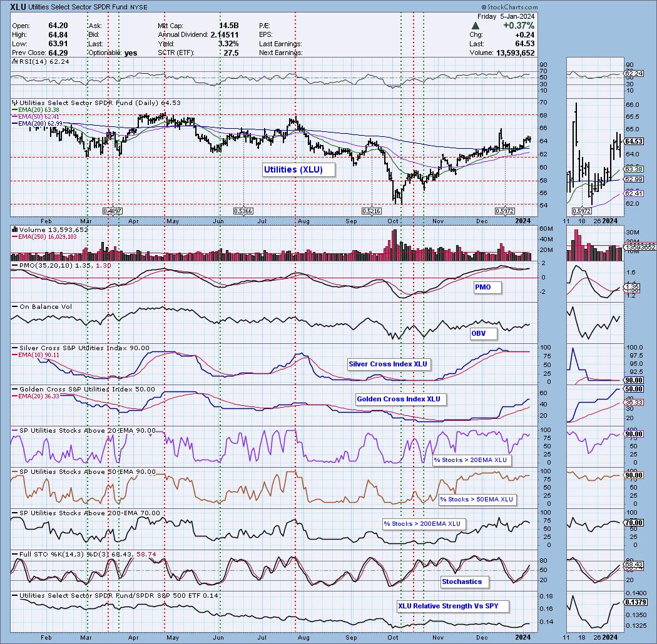The height and width of the screenshot is (644, 657).
Task: Click the StockCharts.com watermark text
Action: click(509, 7)
